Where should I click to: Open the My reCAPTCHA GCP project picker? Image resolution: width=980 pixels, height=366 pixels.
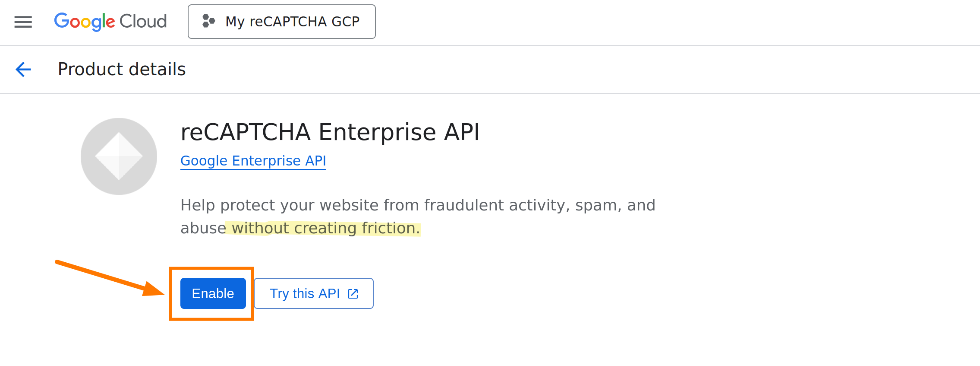[x=281, y=22]
